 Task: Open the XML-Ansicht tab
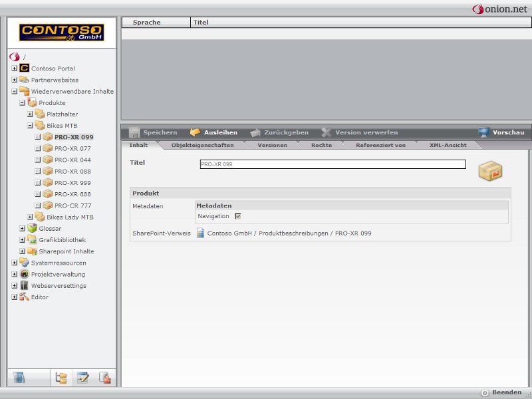point(448,145)
